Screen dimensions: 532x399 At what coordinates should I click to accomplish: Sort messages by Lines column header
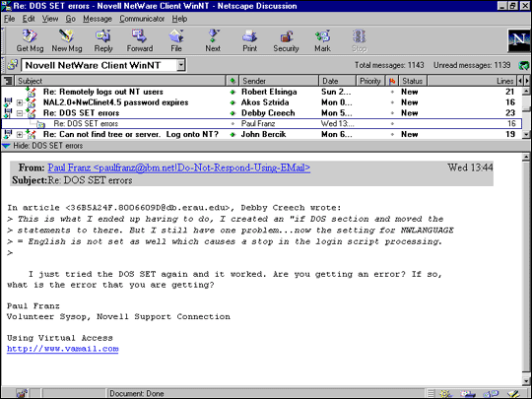coord(472,81)
